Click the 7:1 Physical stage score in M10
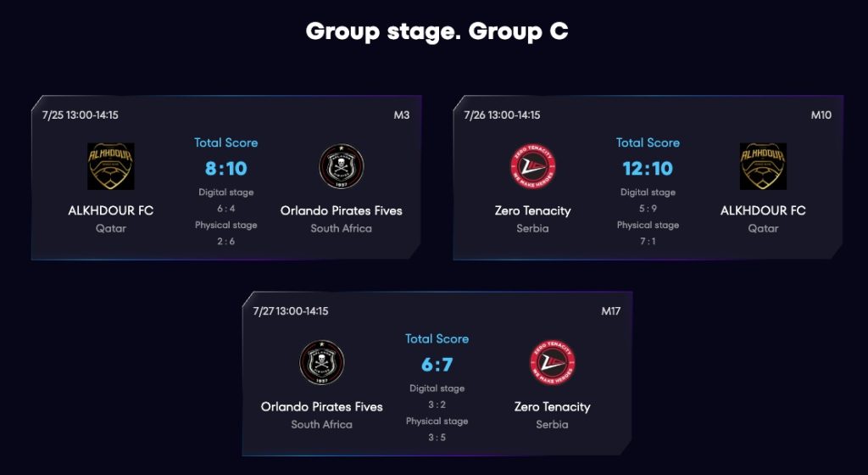 point(648,242)
